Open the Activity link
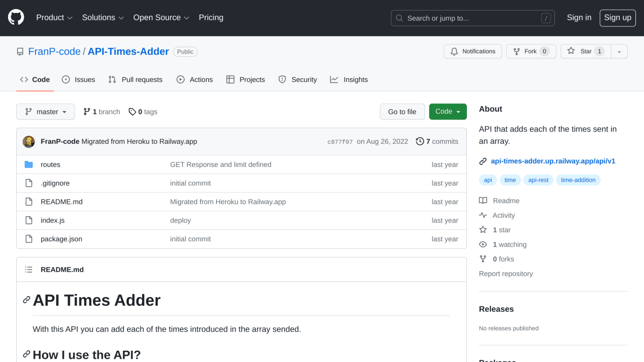 pos(497,215)
